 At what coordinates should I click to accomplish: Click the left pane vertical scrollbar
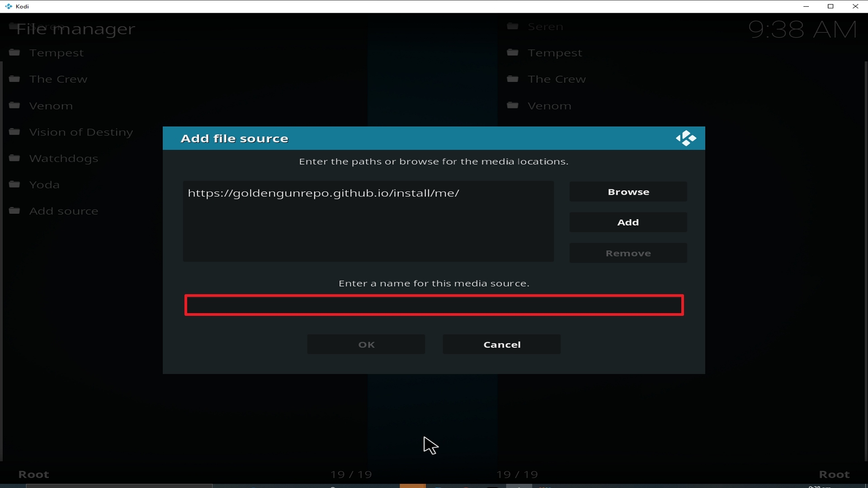(1, 261)
